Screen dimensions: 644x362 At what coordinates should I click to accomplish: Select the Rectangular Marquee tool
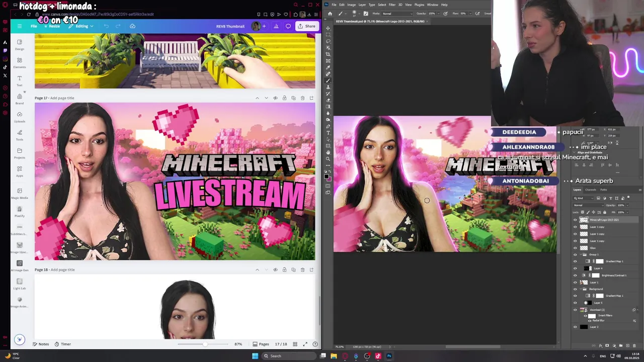click(329, 34)
